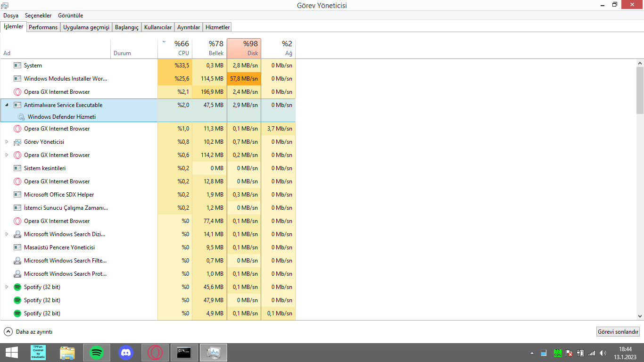Click the %33,5 CPU value
Viewport: 644px width, 362px height.
(x=175, y=66)
